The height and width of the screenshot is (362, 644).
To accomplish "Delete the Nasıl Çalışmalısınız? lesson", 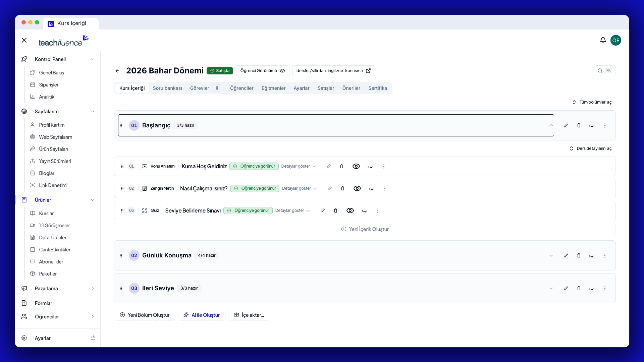I will pos(342,188).
